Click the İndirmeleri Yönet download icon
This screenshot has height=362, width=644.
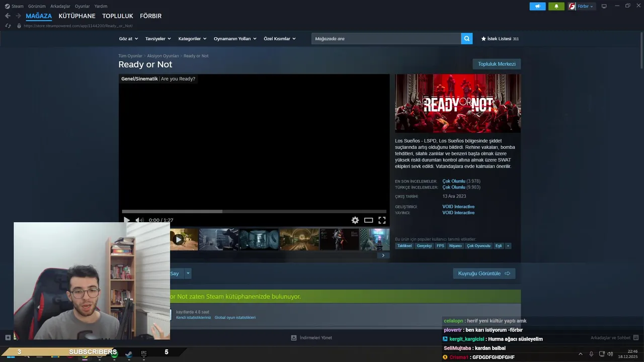pyautogui.click(x=294, y=338)
